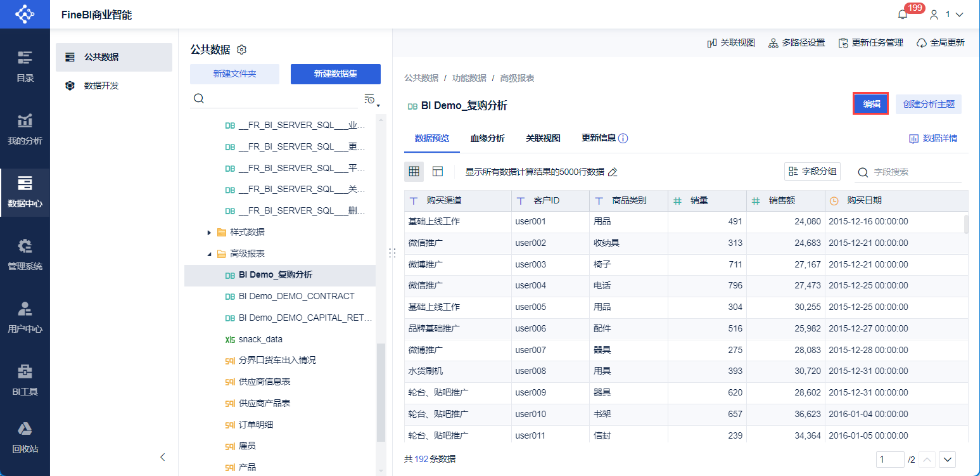The height and width of the screenshot is (476, 980).
Task: Switch to field layout view icon
Action: (x=438, y=172)
